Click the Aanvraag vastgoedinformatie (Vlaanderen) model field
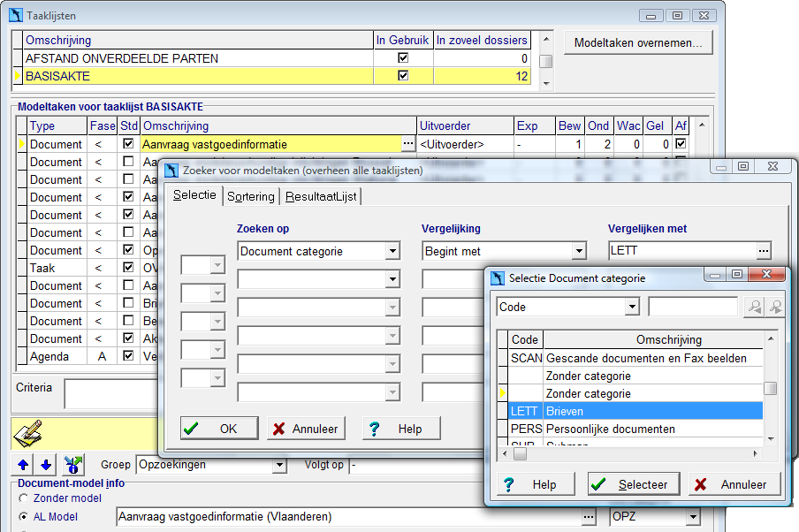 tap(349, 517)
